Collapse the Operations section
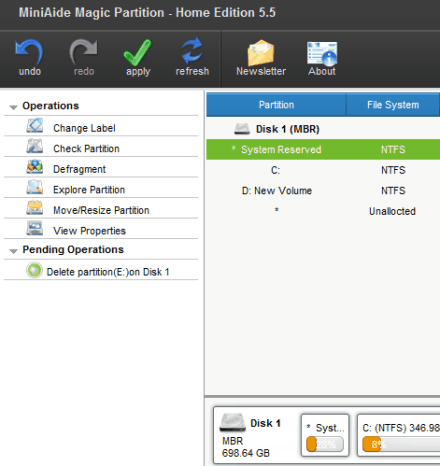The image size is (440, 466). [x=13, y=107]
